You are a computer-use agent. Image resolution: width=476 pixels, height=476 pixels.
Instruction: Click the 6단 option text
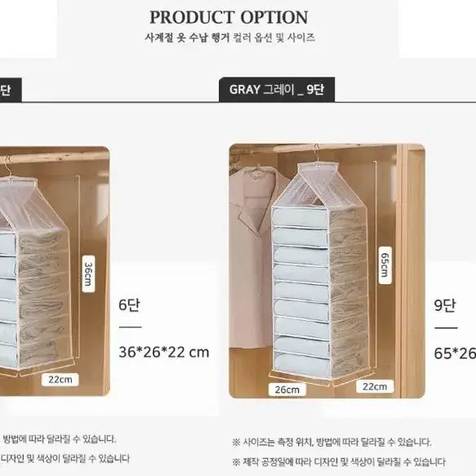(x=129, y=305)
